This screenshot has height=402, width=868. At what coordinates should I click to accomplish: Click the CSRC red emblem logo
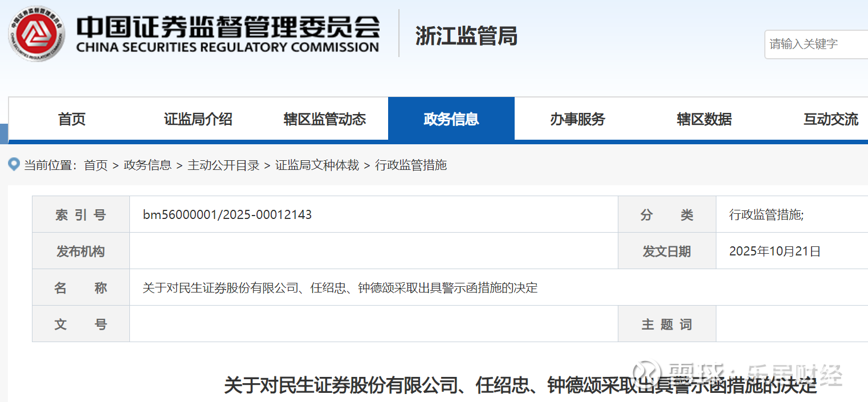tap(38, 33)
